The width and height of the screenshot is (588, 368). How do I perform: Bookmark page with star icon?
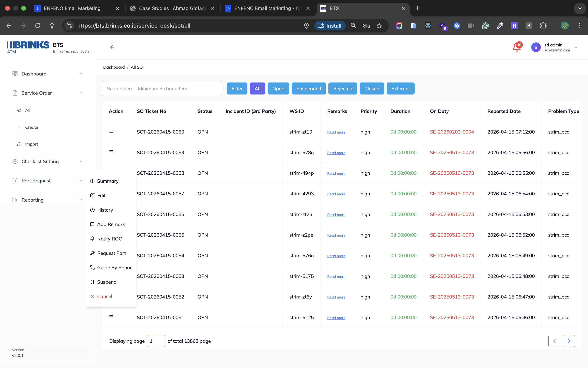379,26
